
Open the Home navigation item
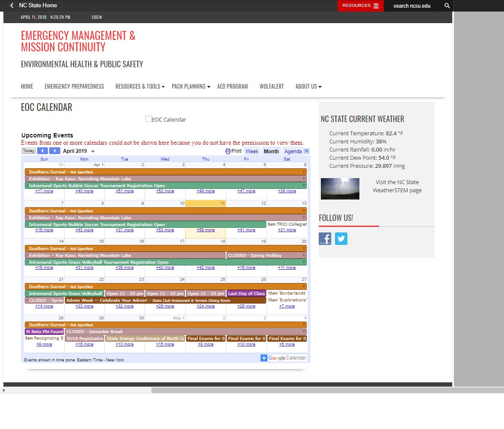[x=27, y=86]
